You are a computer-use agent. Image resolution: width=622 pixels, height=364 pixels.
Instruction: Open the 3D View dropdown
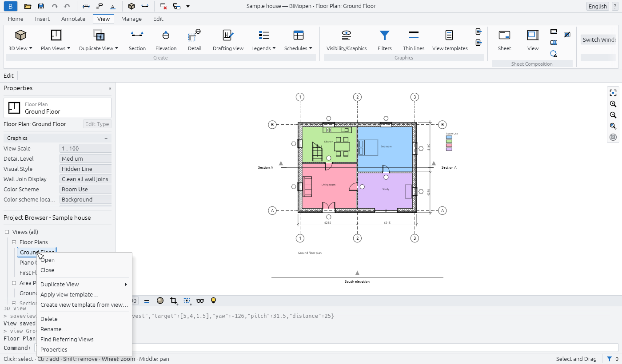[x=20, y=48]
